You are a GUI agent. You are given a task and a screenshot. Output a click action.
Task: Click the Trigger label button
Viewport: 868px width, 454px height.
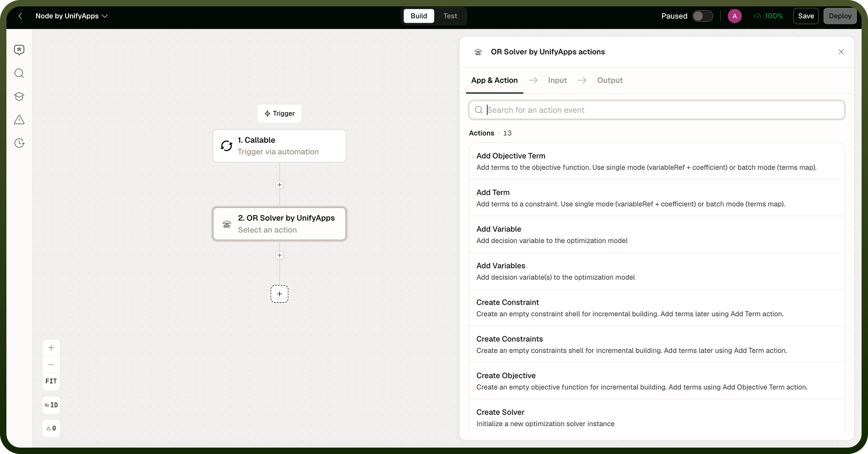(x=280, y=113)
